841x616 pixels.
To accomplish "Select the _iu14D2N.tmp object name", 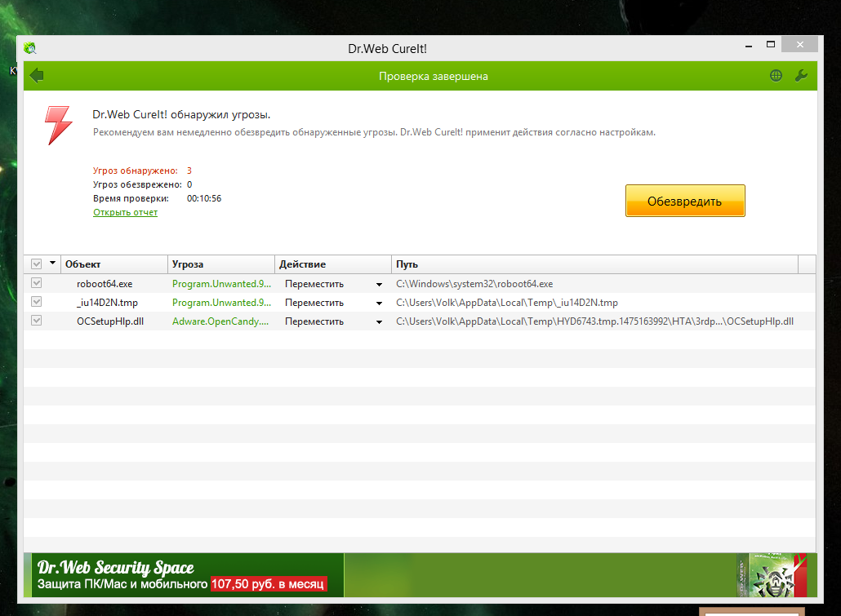I will coord(107,303).
